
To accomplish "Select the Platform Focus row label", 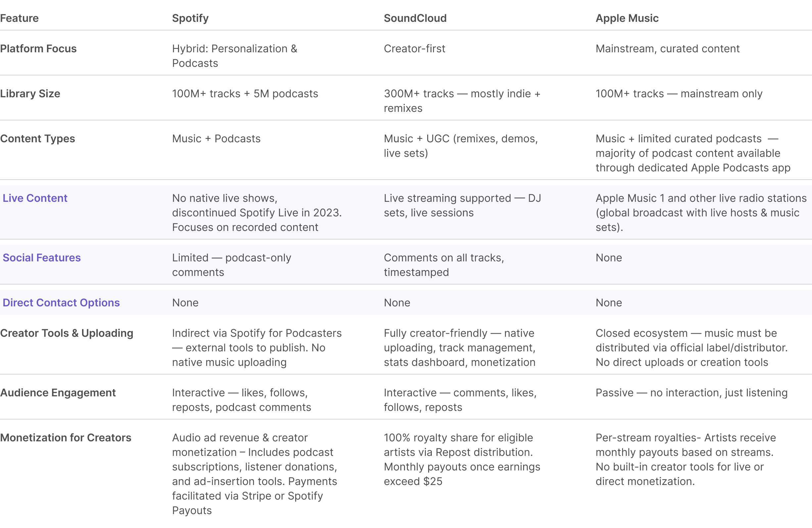I will click(x=38, y=48).
